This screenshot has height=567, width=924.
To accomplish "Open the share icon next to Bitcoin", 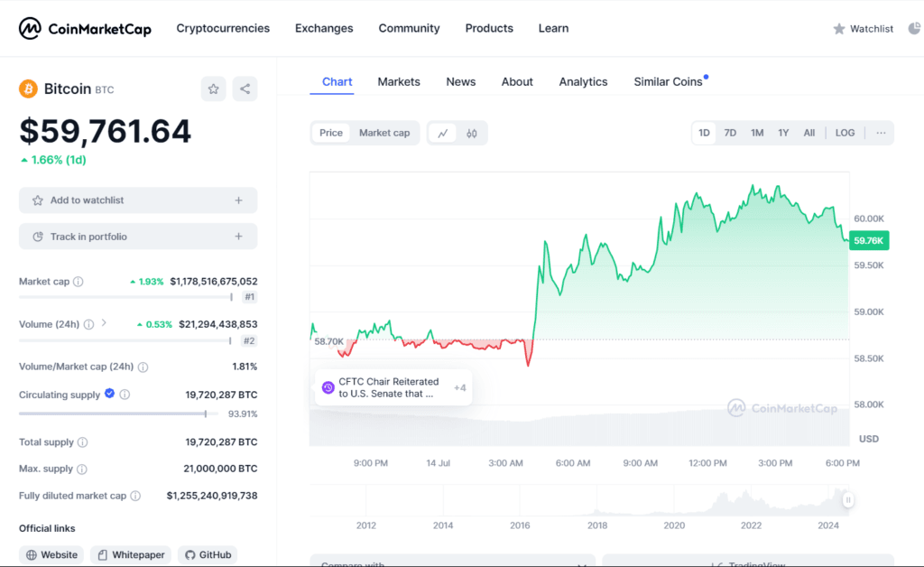I will [245, 89].
